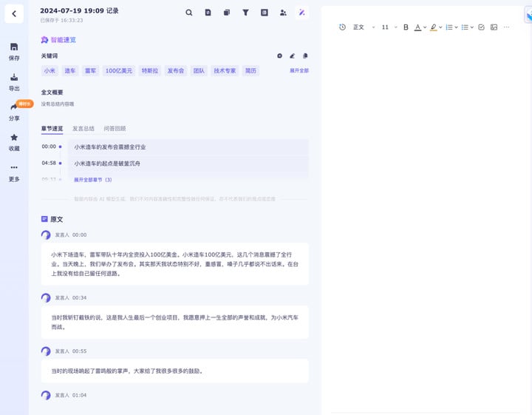Click the speaker avatar at 01:04
Viewport: 532px width, 415px height.
click(x=46, y=395)
